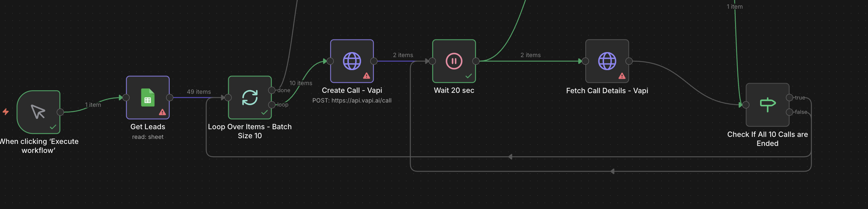Click the 'Get Leads' node title

pyautogui.click(x=148, y=127)
